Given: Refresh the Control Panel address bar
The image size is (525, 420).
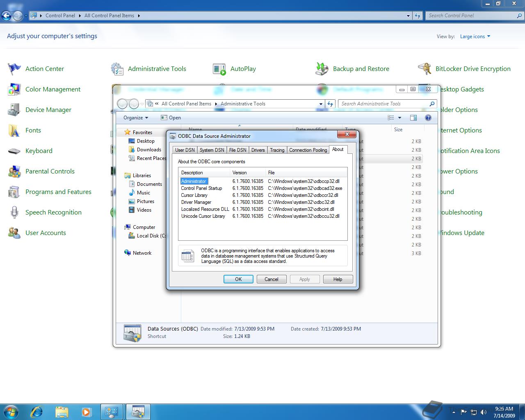Looking at the screenshot, I should [418, 16].
